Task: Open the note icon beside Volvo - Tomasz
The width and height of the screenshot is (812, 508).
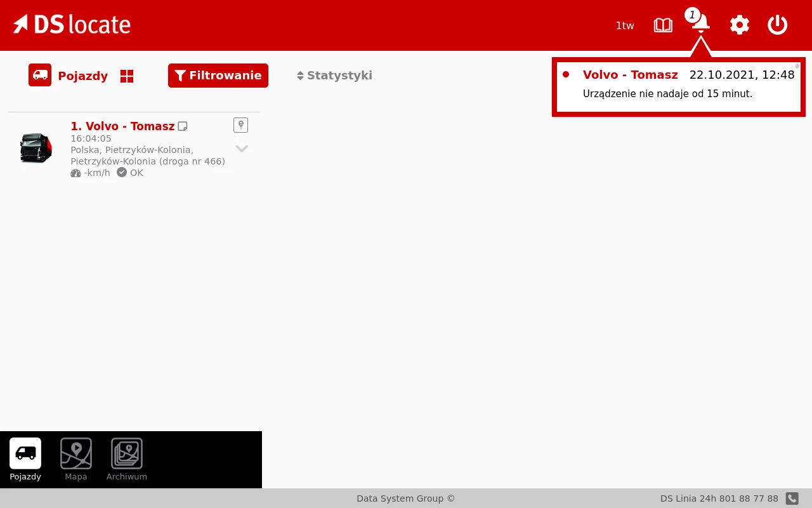Action: tap(183, 126)
